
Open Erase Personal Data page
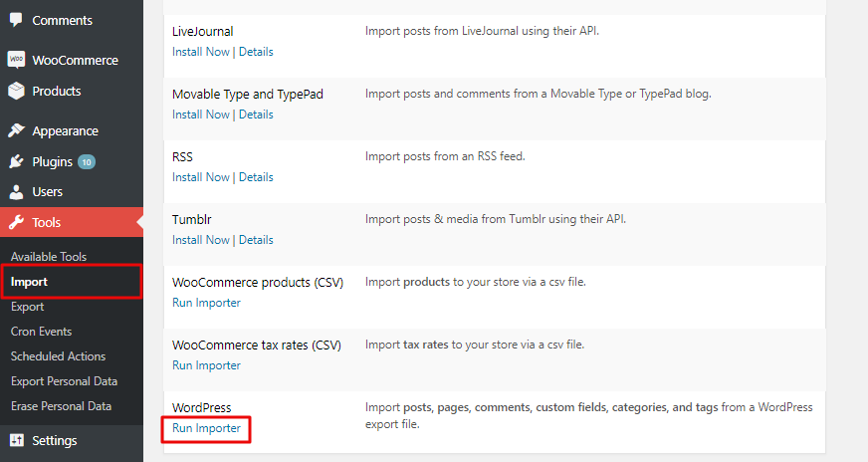(61, 406)
